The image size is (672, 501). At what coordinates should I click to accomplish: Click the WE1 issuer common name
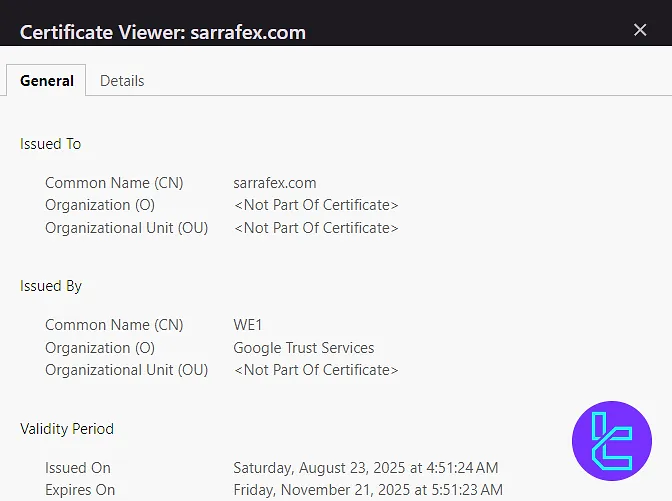248,325
